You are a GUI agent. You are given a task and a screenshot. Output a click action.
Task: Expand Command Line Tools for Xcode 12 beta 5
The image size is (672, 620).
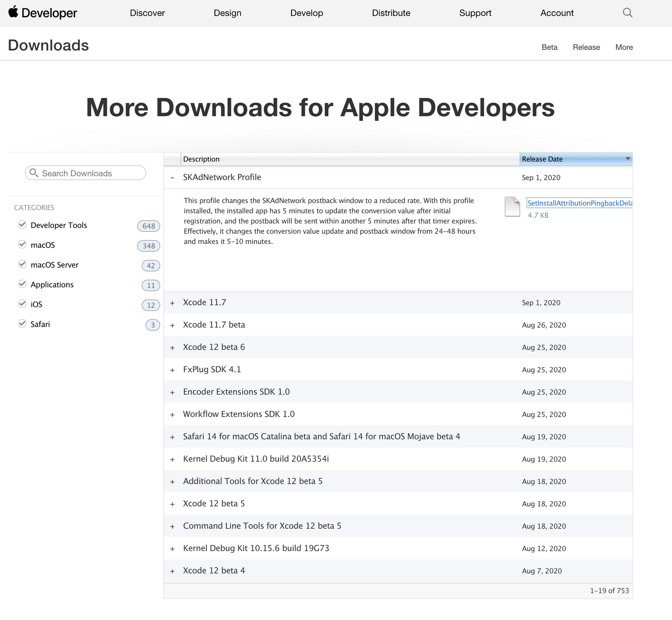[x=172, y=526]
